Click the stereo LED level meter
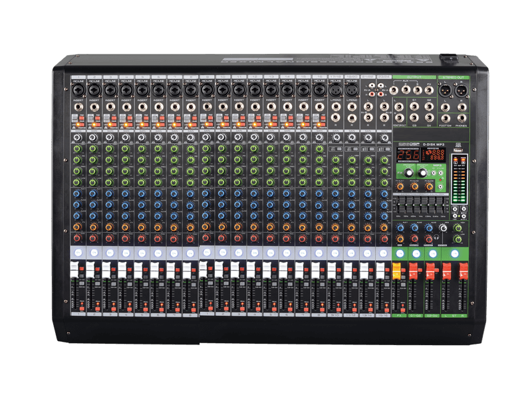 pos(460,179)
